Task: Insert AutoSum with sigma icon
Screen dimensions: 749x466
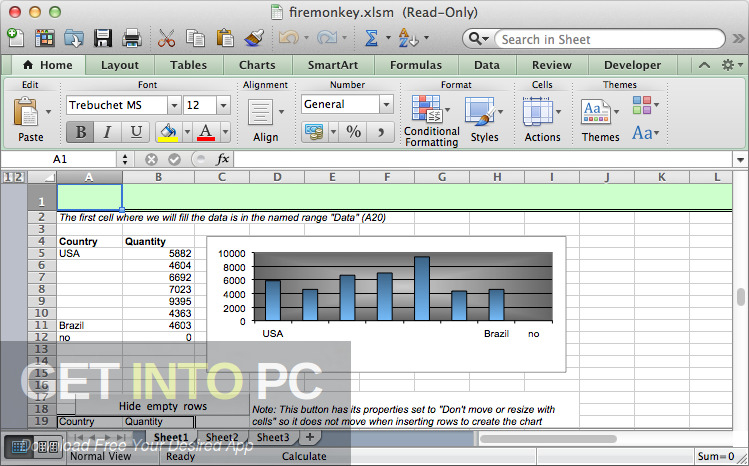Action: [x=371, y=38]
